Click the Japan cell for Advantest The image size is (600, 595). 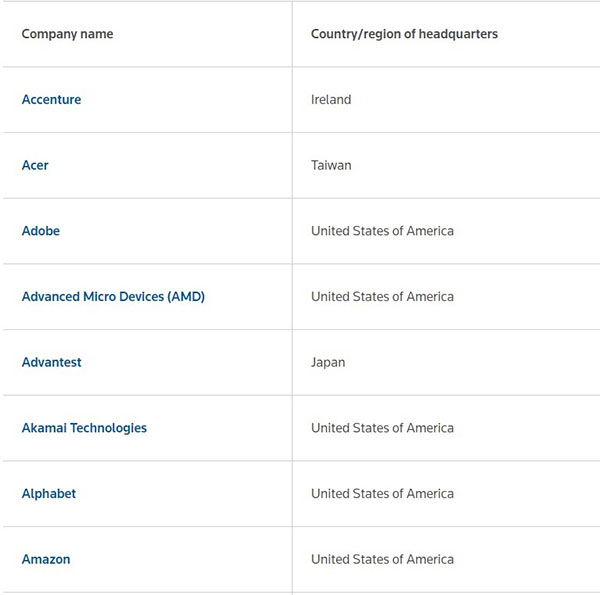click(328, 362)
